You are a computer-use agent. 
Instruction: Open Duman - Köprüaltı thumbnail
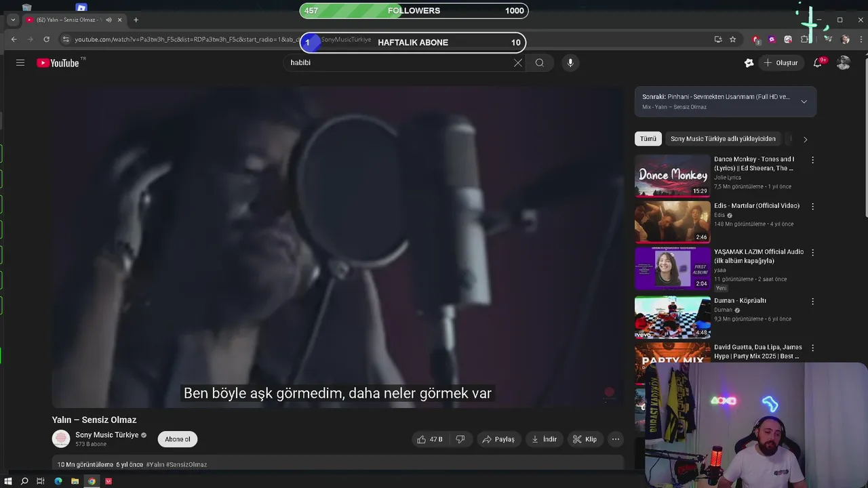click(x=673, y=317)
